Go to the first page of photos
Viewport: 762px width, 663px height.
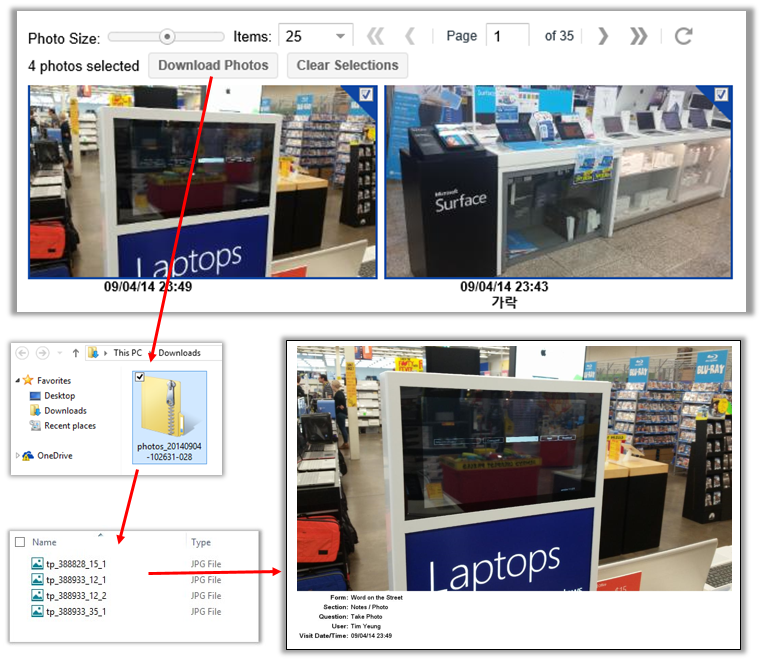click(375, 36)
